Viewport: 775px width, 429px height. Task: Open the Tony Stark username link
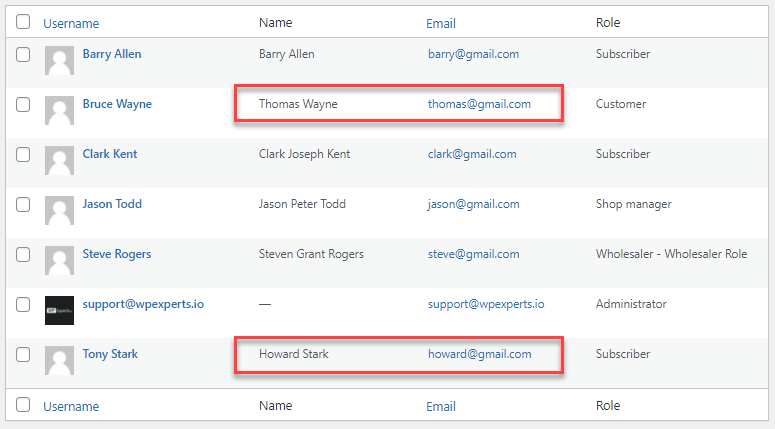pos(110,354)
